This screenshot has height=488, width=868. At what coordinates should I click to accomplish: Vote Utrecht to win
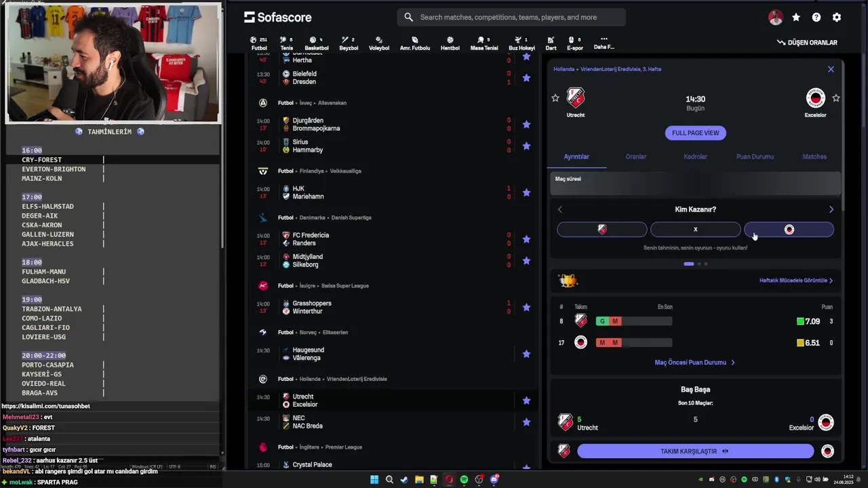(x=601, y=230)
